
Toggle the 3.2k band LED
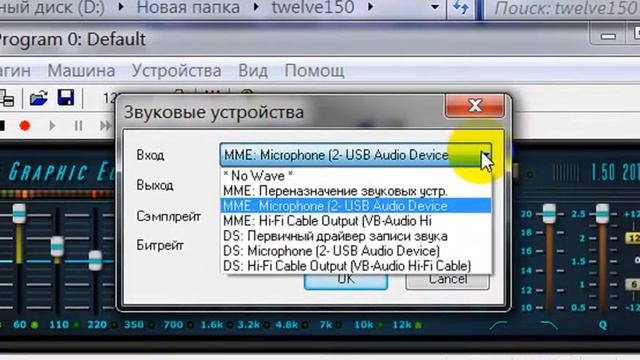click(267, 325)
